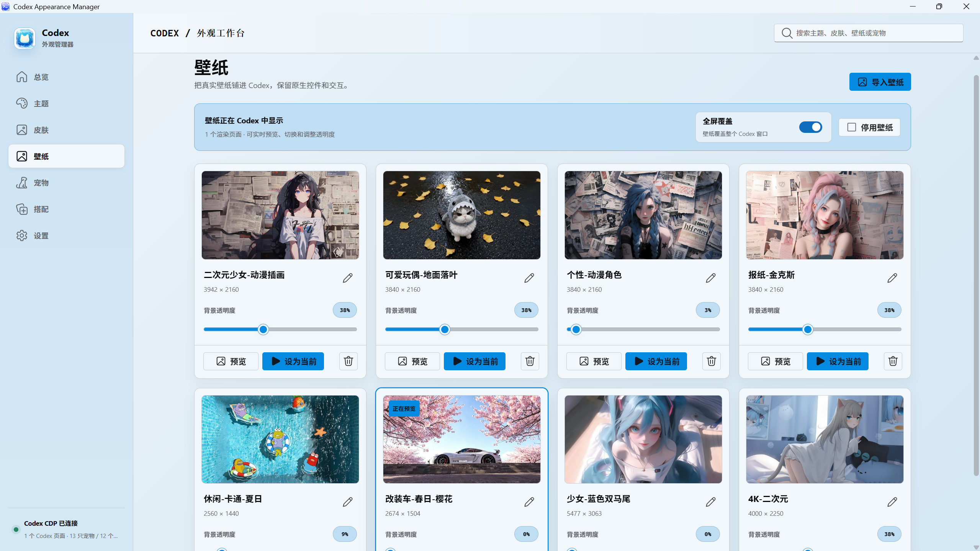
Task: Click the 4K-二次元 thumbnail
Action: coord(825,439)
